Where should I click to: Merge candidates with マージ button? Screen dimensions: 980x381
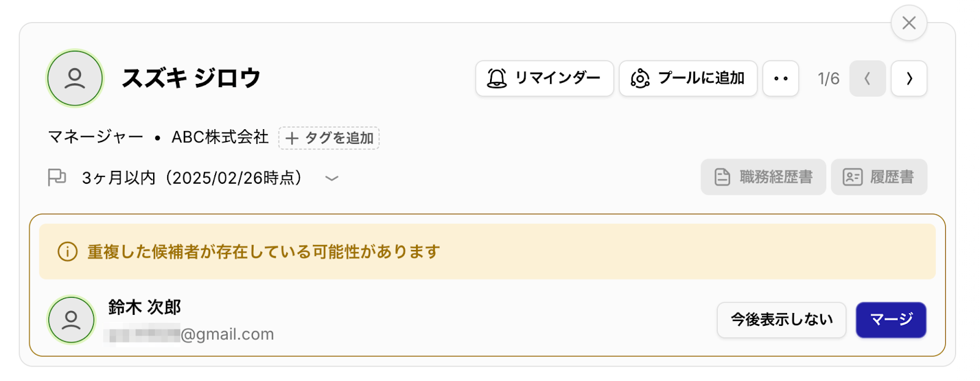coord(891,320)
